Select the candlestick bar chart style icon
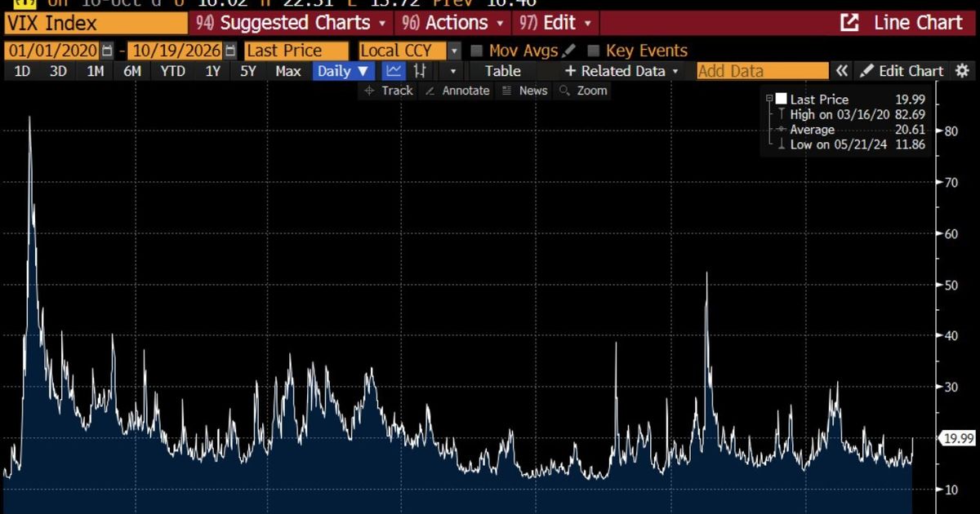The width and height of the screenshot is (980, 514). 421,71
